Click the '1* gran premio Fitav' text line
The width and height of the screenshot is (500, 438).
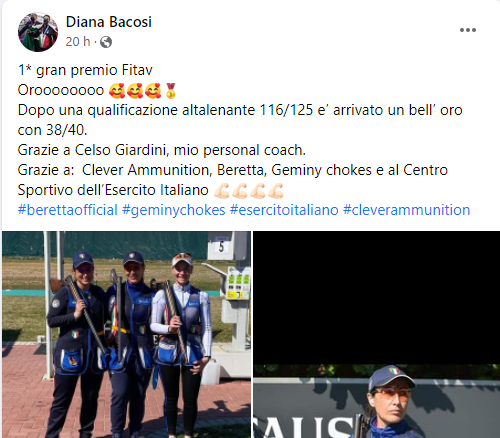point(85,70)
